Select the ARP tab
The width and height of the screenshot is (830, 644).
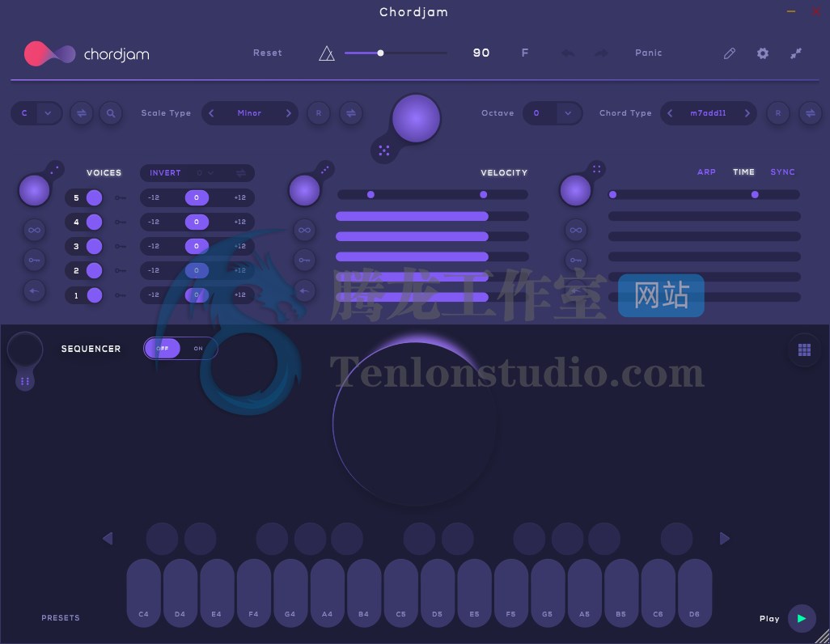click(706, 172)
